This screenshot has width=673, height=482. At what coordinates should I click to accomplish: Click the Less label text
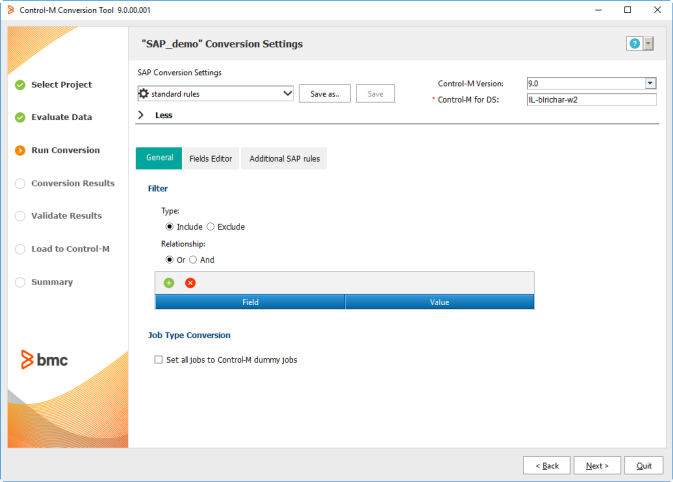(164, 115)
